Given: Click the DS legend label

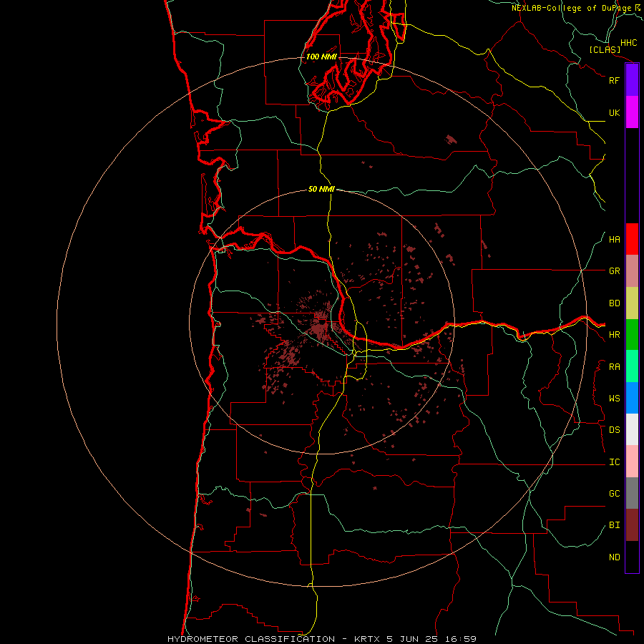Looking at the screenshot, I should tap(614, 430).
